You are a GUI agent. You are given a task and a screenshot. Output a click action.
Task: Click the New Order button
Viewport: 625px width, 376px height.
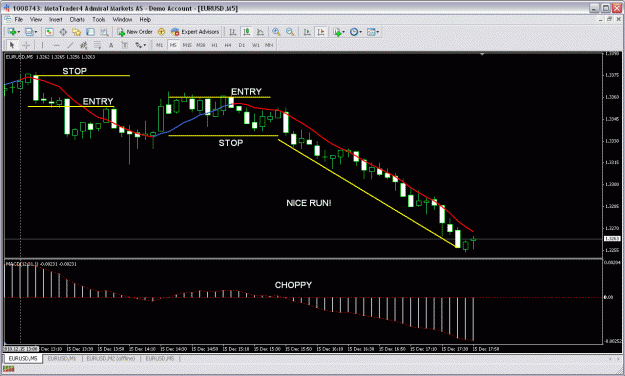(x=135, y=32)
